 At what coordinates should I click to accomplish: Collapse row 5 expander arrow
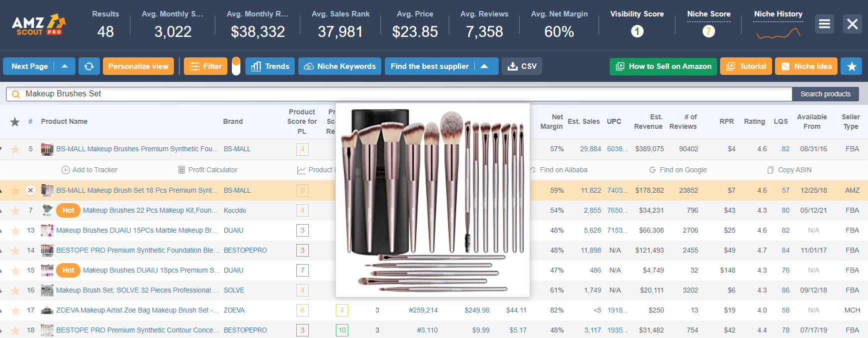pos(1,149)
